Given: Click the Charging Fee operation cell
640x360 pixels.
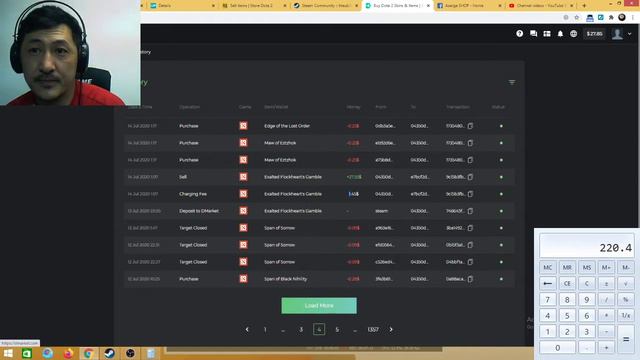Looking at the screenshot, I should [x=193, y=194].
